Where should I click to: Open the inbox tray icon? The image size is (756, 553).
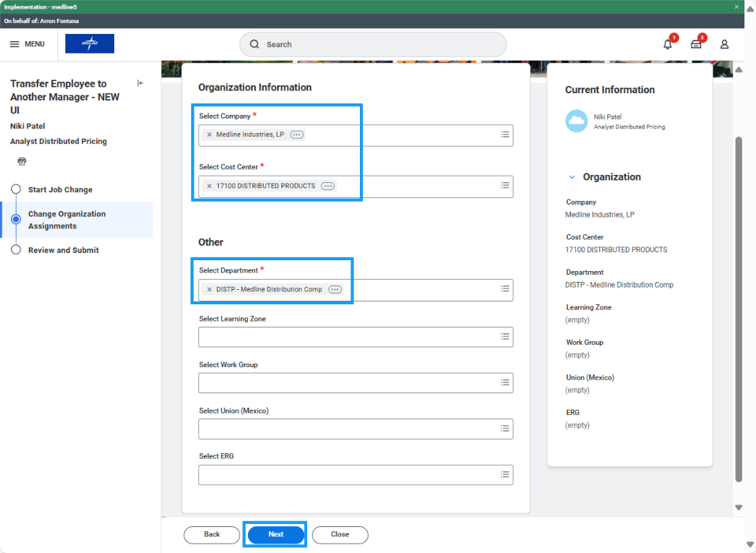(696, 44)
